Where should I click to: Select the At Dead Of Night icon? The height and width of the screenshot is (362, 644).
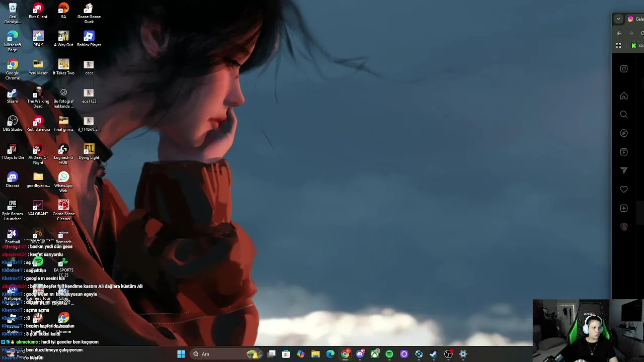click(x=38, y=154)
